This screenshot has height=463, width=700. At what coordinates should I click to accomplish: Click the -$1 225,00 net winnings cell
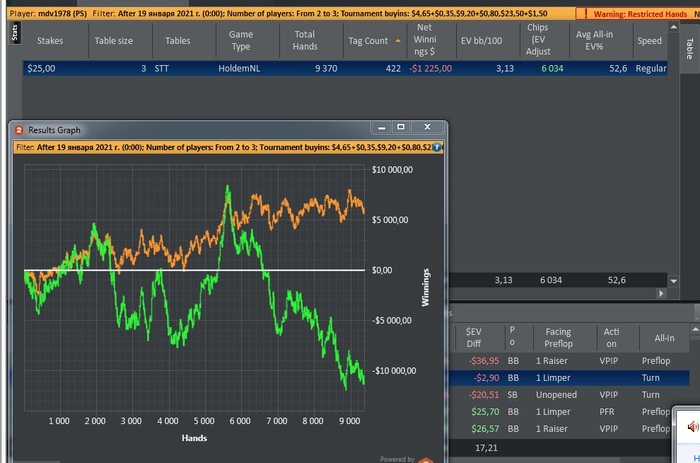click(x=430, y=68)
